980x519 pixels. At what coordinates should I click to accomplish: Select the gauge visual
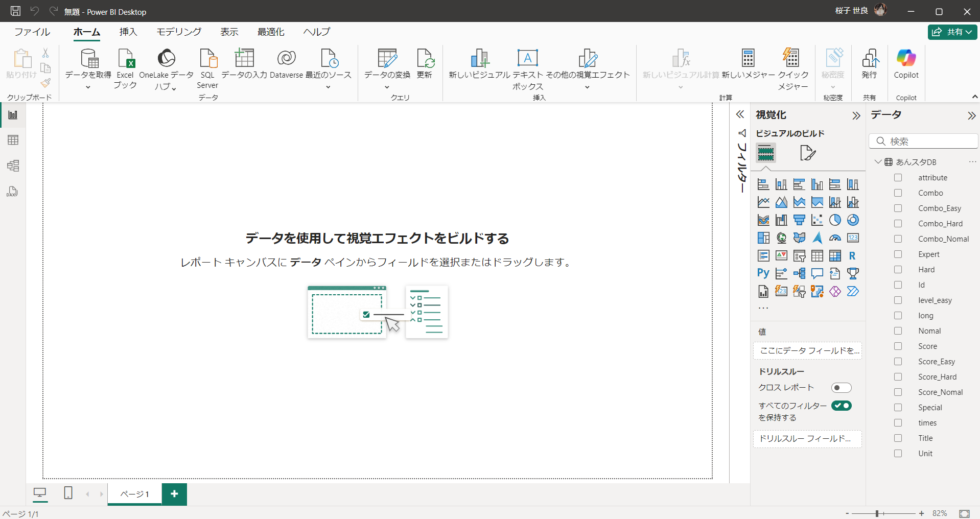835,238
